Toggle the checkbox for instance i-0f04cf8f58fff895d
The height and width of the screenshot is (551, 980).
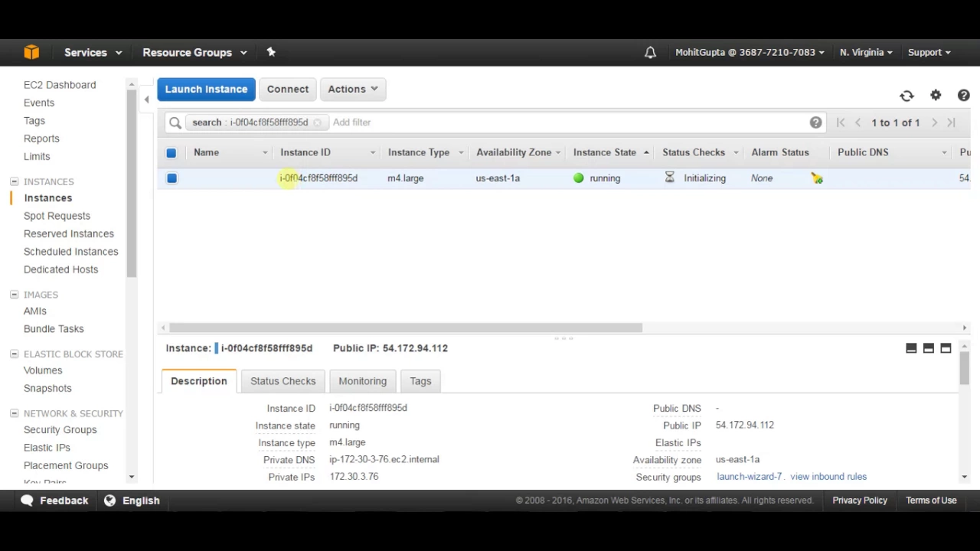point(171,178)
